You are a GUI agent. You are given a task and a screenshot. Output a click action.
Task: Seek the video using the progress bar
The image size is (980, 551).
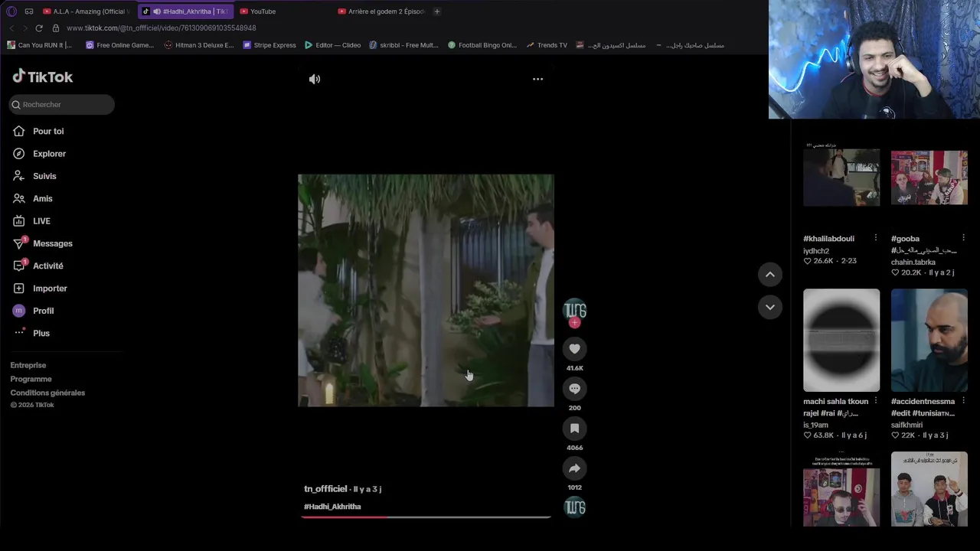tap(426, 517)
